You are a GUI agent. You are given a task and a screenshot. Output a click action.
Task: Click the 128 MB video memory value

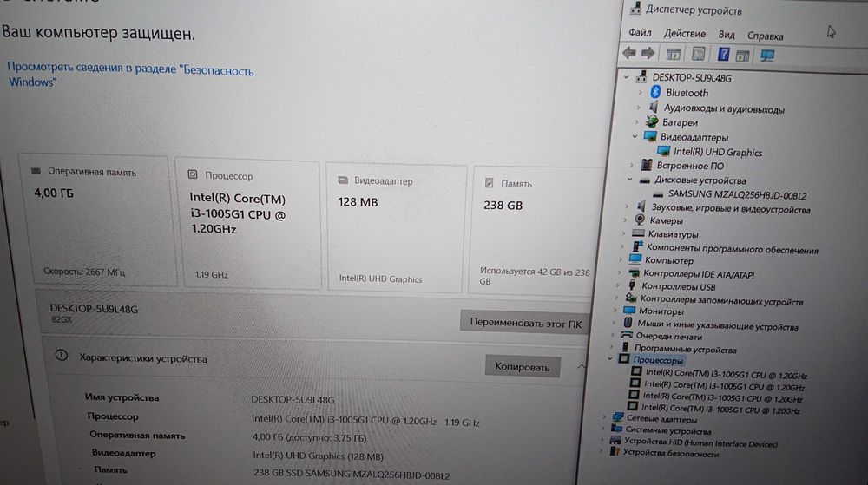click(358, 202)
